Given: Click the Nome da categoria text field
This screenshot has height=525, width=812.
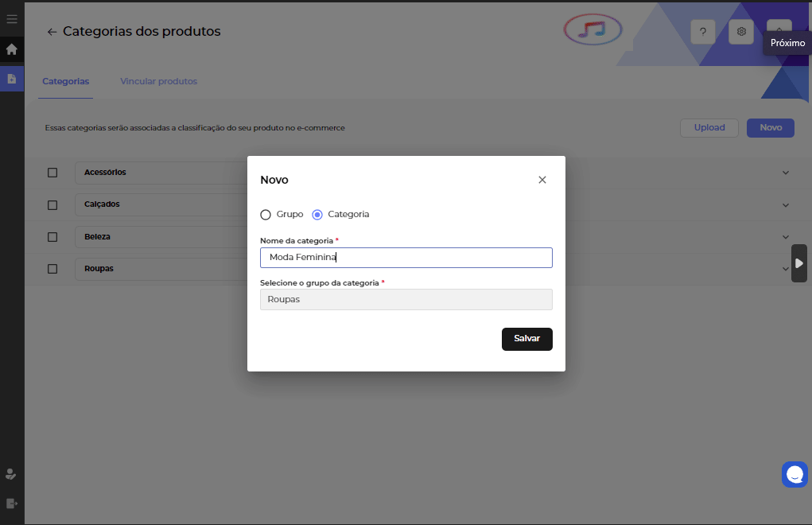Looking at the screenshot, I should (406, 258).
